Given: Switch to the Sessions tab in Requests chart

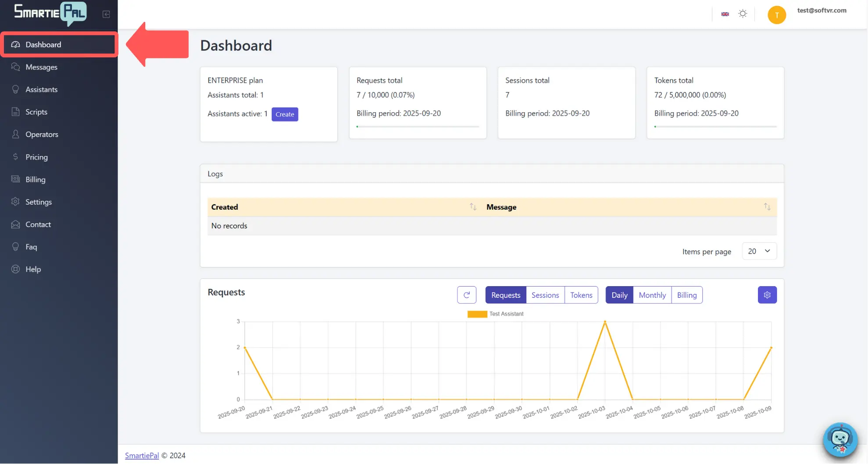Looking at the screenshot, I should pyautogui.click(x=545, y=294).
